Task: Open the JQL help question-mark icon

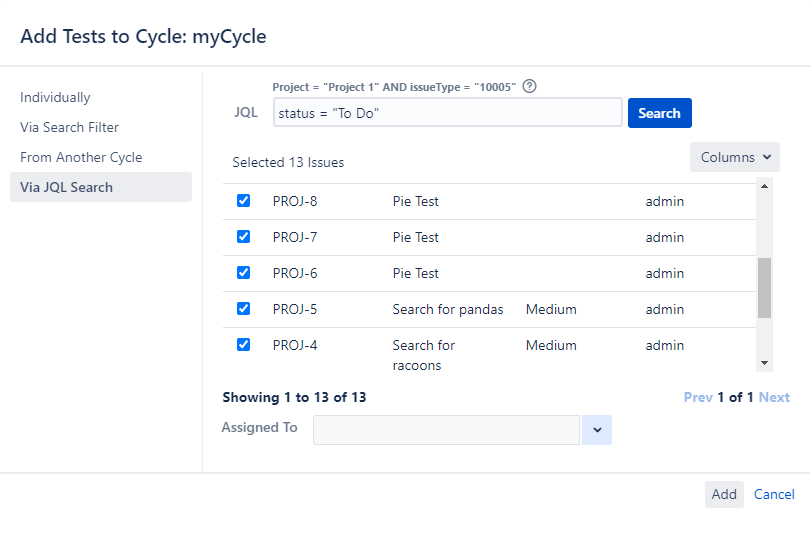Action: click(x=529, y=86)
